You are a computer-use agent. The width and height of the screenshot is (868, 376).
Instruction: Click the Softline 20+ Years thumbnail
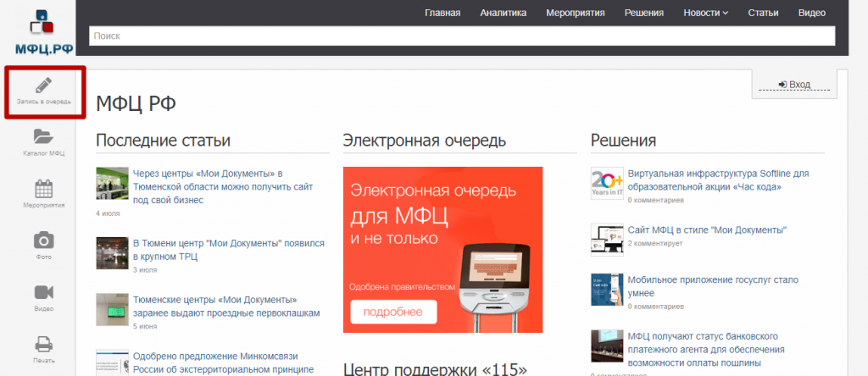[607, 183]
